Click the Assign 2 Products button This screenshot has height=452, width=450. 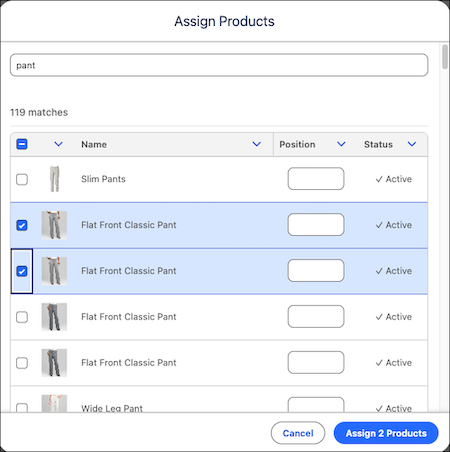tap(386, 433)
